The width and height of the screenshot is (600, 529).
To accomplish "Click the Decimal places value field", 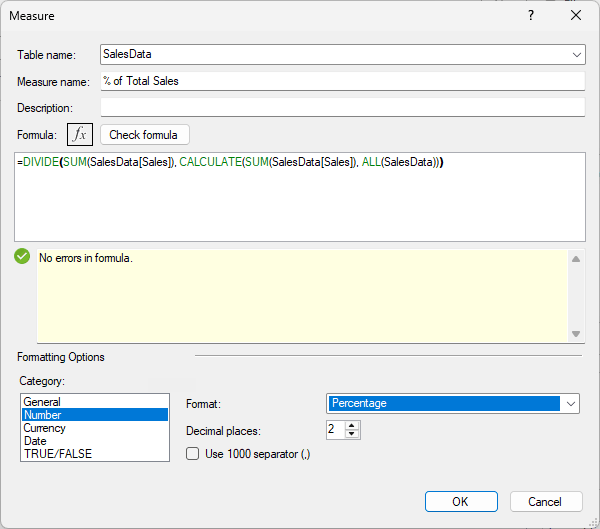I will coord(336,429).
